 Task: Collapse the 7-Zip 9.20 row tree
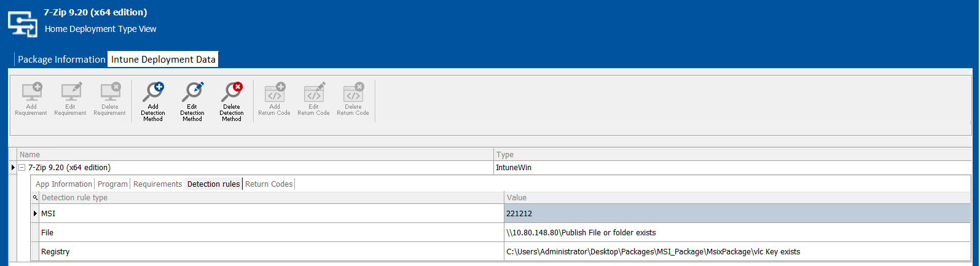pyautogui.click(x=22, y=168)
